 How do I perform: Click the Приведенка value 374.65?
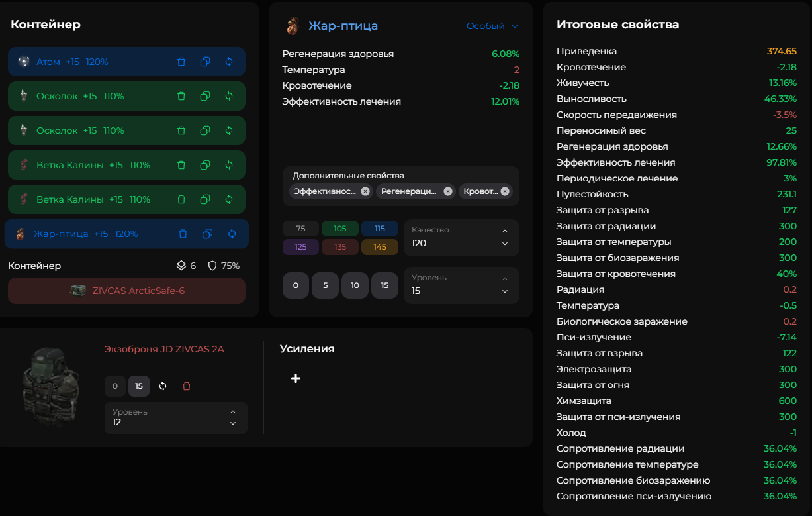pos(782,51)
